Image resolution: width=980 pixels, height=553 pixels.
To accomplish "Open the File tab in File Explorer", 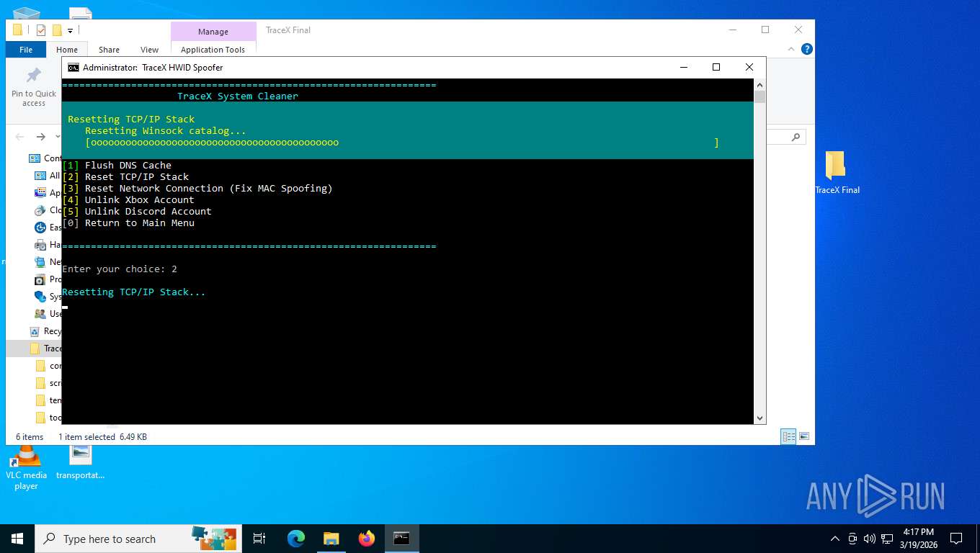I will [x=26, y=50].
